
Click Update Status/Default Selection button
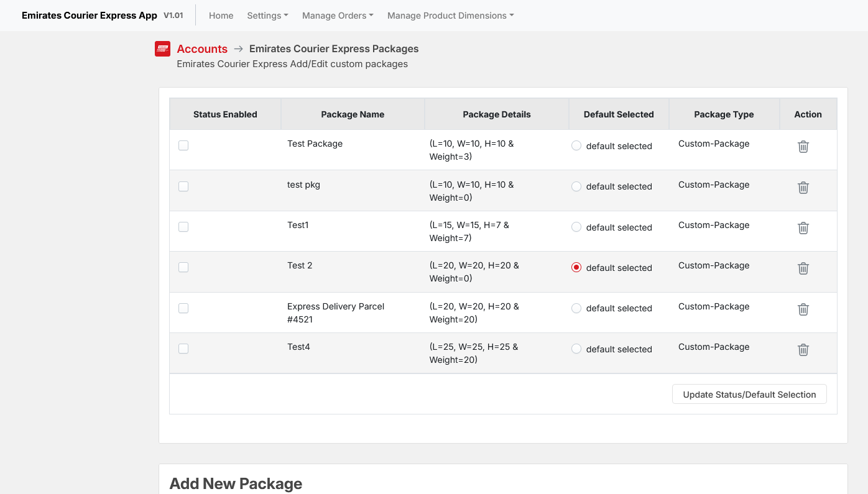coord(749,394)
